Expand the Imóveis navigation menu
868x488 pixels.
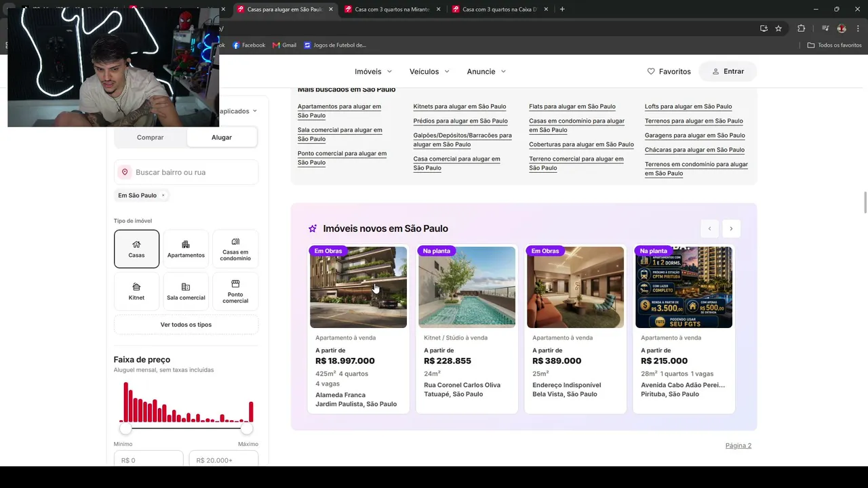[x=373, y=71]
